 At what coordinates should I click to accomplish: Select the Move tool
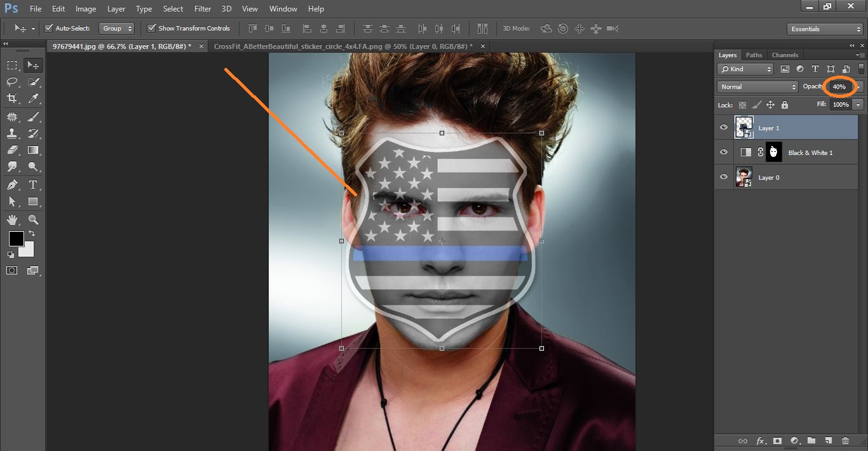pos(33,64)
